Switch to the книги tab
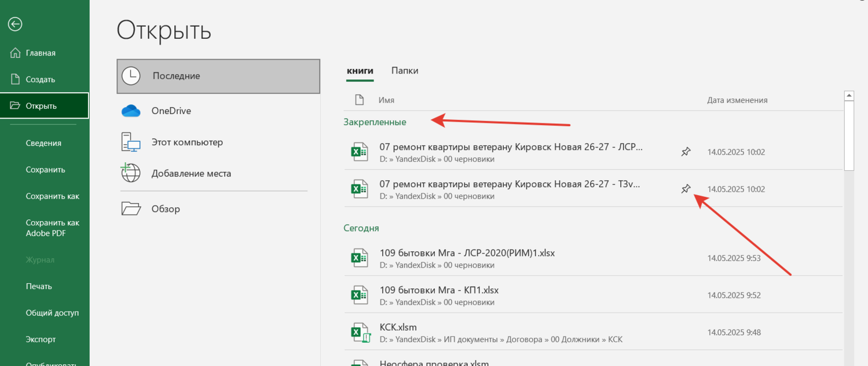This screenshot has width=868, height=366. coord(360,71)
